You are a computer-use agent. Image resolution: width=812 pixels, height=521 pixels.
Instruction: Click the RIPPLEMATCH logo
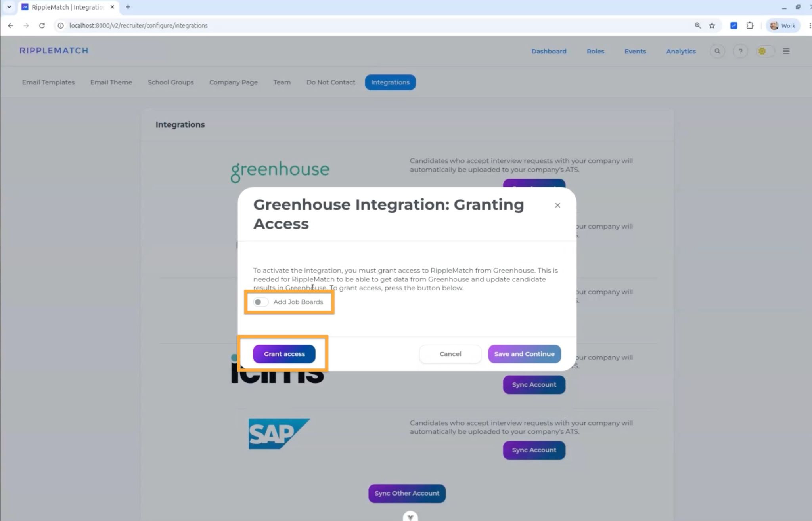click(x=54, y=51)
